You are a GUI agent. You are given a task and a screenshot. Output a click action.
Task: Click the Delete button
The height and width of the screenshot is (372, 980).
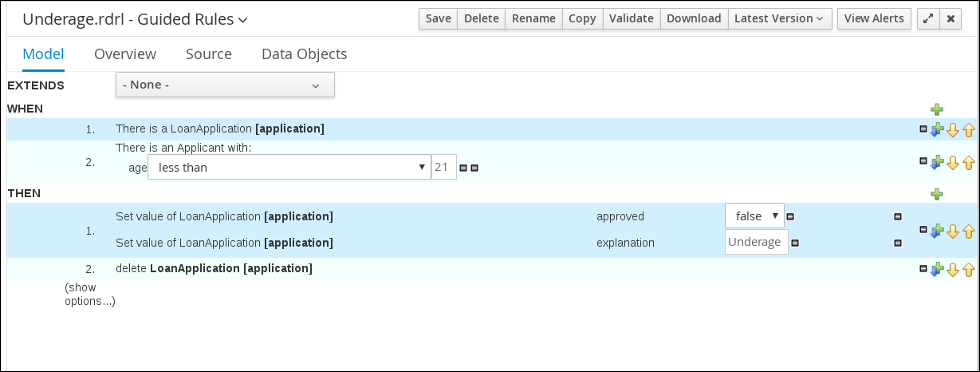tap(481, 19)
